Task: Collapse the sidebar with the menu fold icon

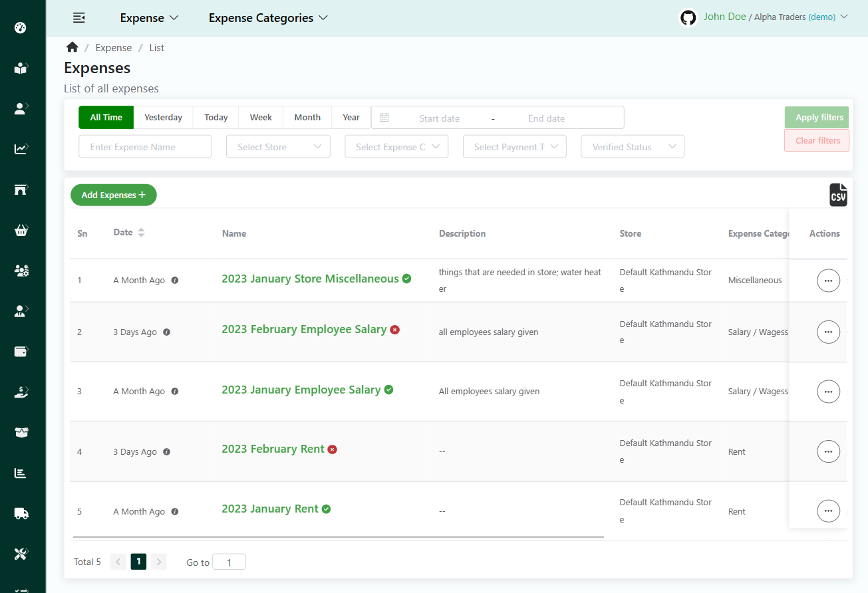Action: click(x=78, y=18)
